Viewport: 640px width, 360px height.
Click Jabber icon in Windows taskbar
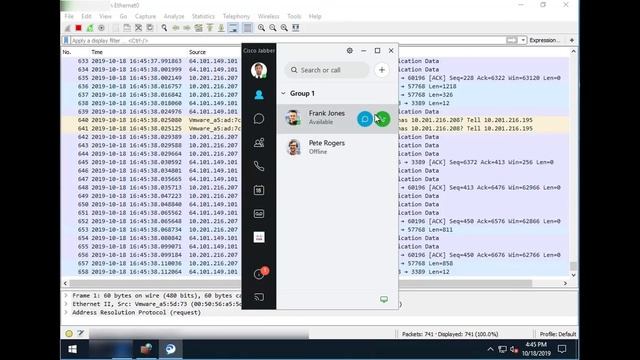coord(170,349)
